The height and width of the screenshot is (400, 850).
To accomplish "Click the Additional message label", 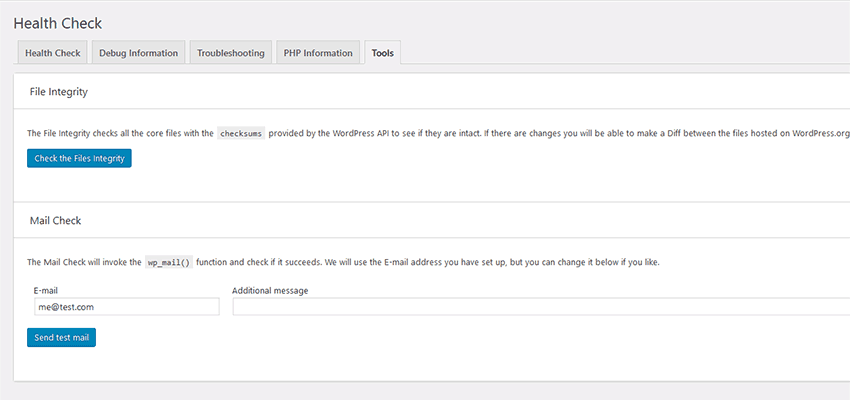I will coord(270,290).
